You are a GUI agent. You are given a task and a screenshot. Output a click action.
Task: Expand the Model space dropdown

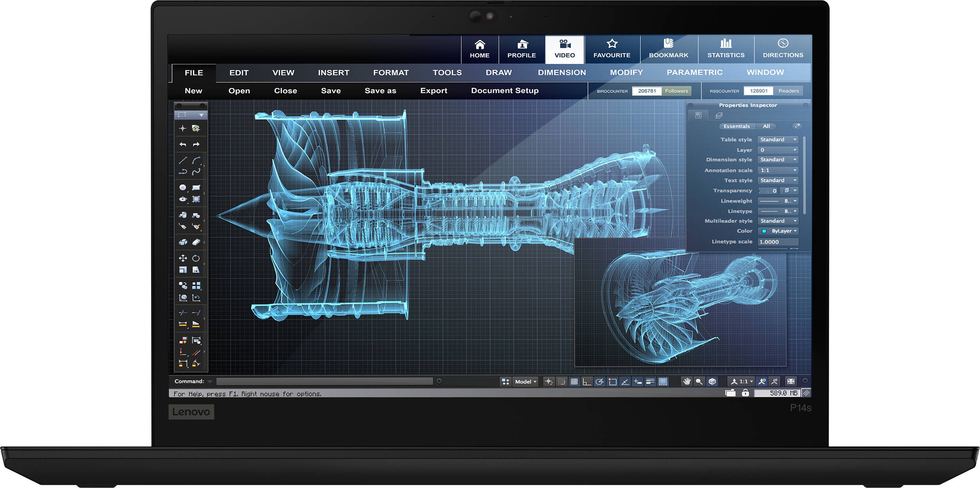[525, 381]
